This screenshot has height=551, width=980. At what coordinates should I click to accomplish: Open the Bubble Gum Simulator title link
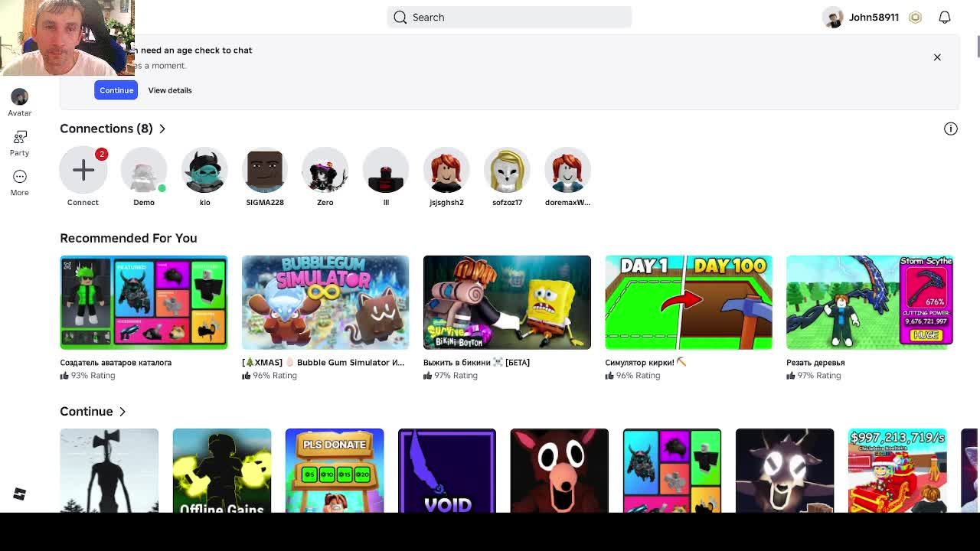pyautogui.click(x=323, y=363)
